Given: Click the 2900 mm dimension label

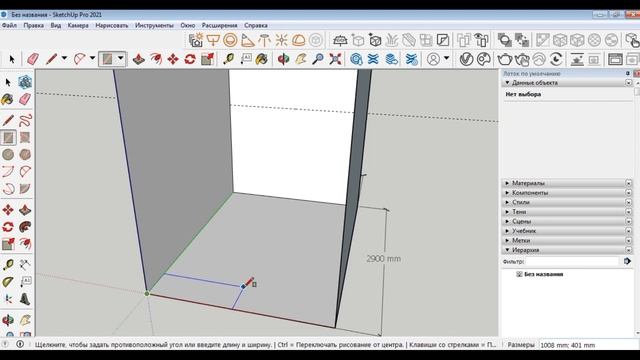Looking at the screenshot, I should (x=383, y=258).
